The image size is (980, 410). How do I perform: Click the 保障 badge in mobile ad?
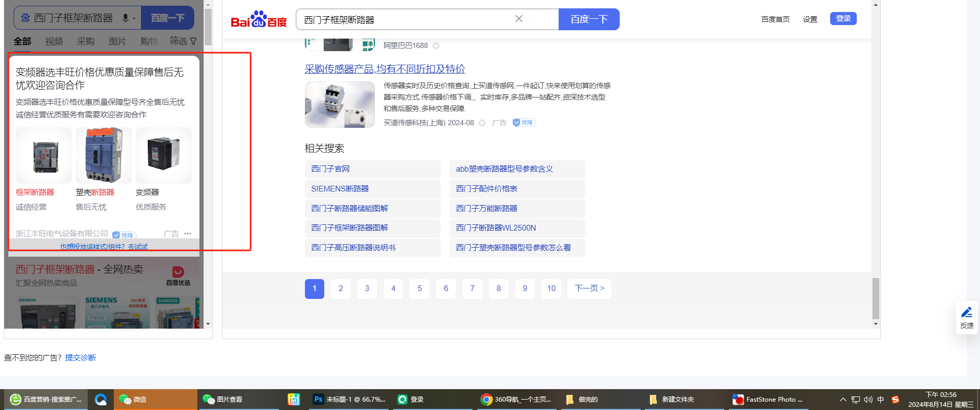[124, 235]
